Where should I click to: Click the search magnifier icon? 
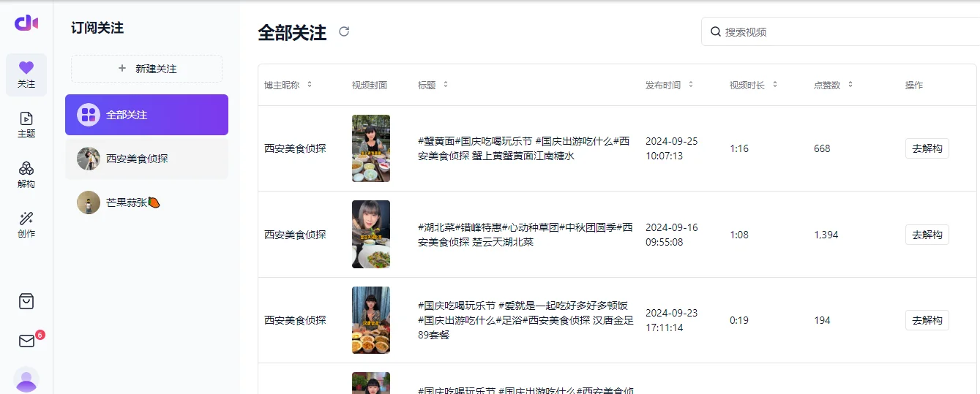[716, 31]
